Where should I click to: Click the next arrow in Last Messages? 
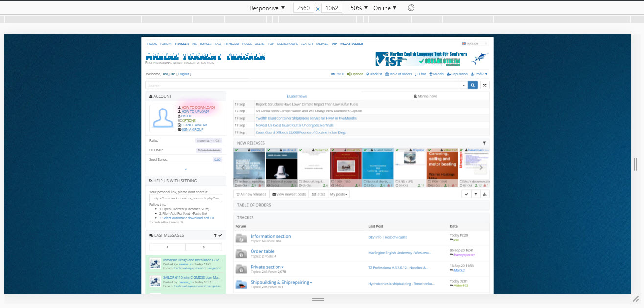point(204,247)
